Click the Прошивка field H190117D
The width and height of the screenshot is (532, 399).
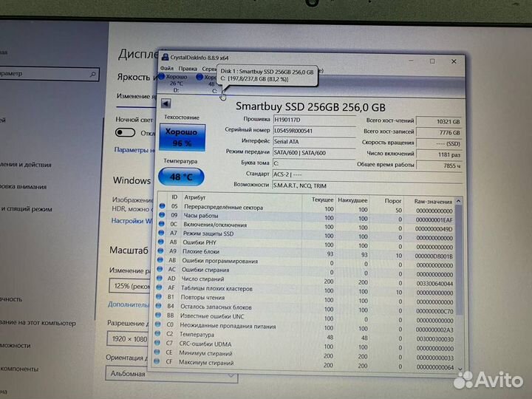[314, 120]
